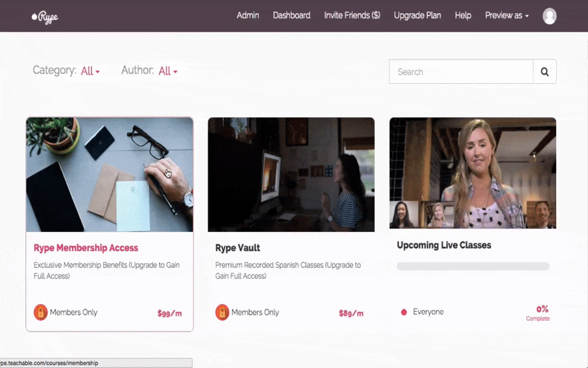The height and width of the screenshot is (368, 588).
Task: Click Members Only label on Rype Vault card
Action: coord(255,313)
